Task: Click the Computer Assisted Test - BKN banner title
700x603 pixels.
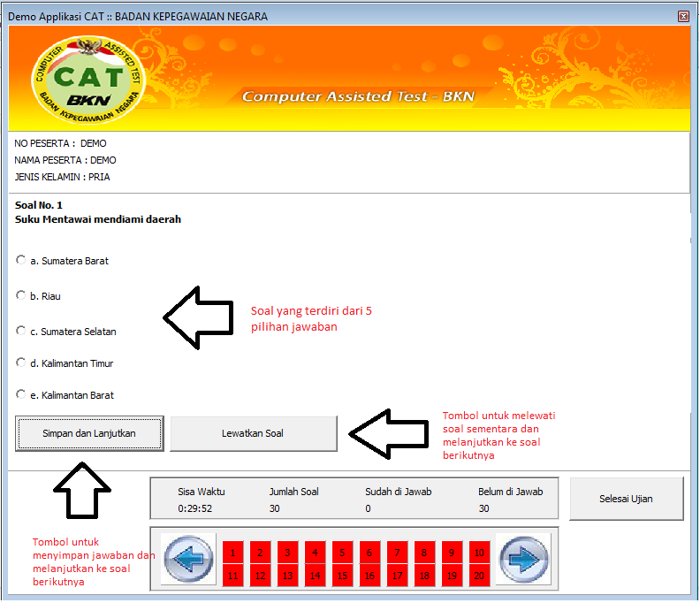Action: pyautogui.click(x=358, y=96)
